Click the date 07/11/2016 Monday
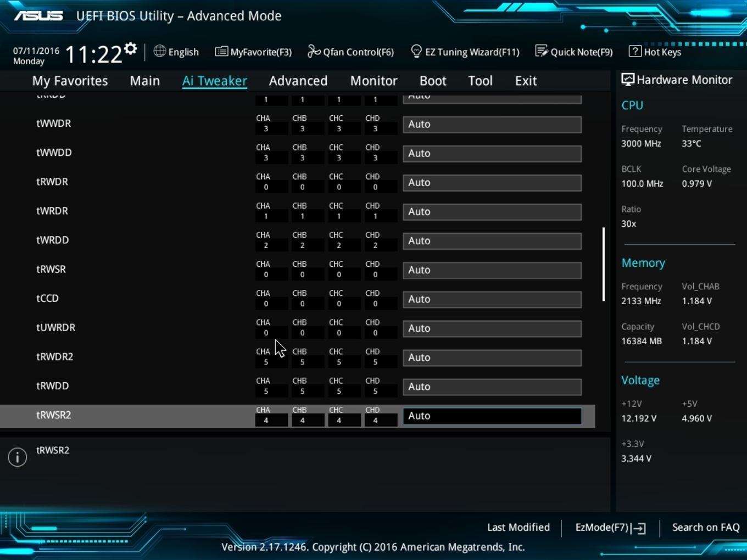This screenshot has width=747, height=560. pos(36,56)
